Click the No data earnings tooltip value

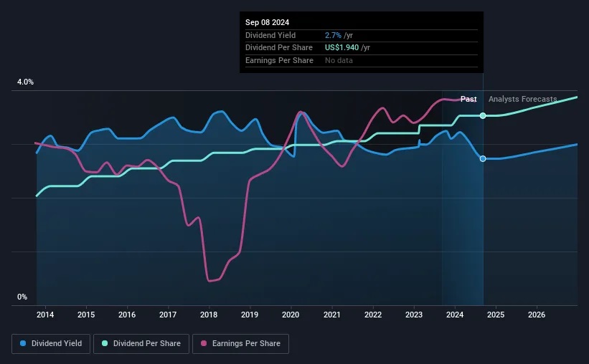[339, 61]
